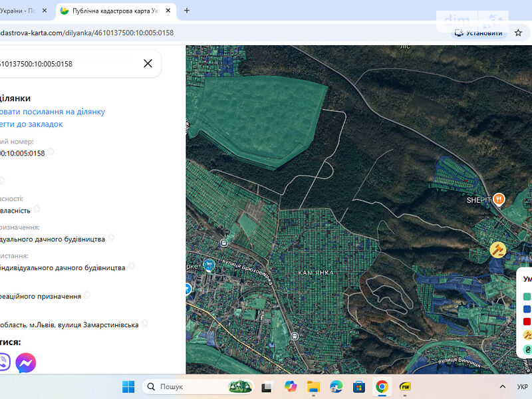Copy the cadastral number value

tap(51, 152)
